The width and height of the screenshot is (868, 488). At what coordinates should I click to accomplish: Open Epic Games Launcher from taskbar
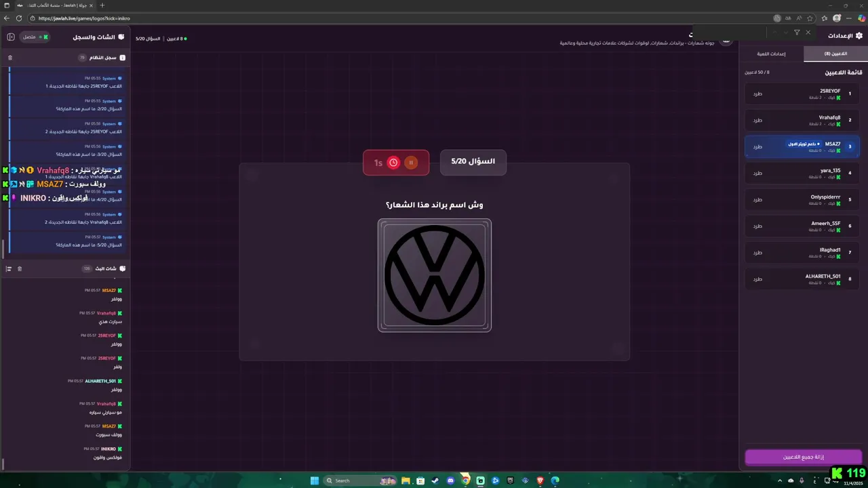click(510, 481)
